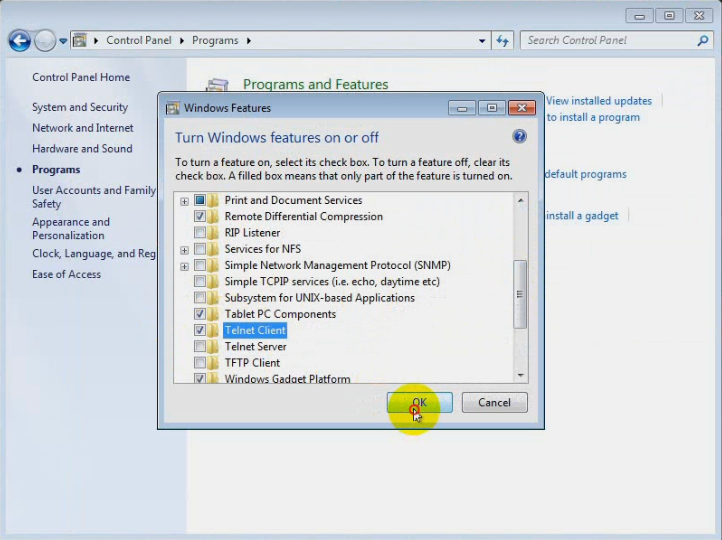Click the install a gadget link
This screenshot has height=540, width=722.
click(x=582, y=216)
